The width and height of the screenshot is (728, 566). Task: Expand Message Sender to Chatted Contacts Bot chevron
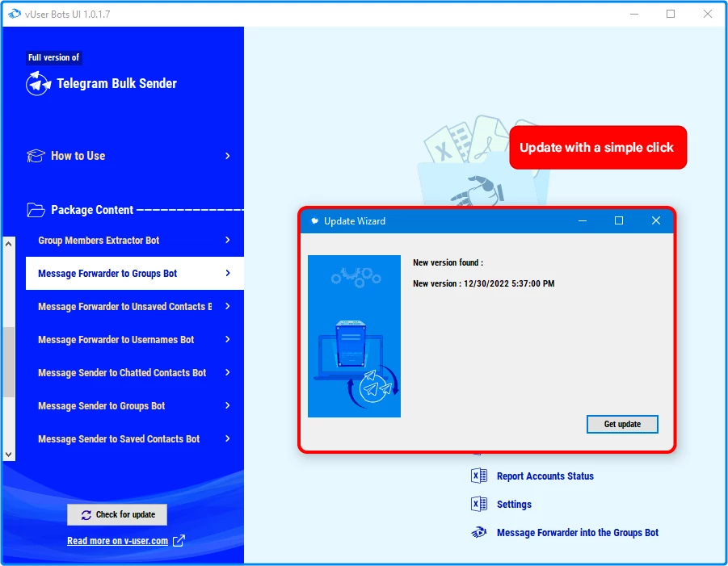(x=228, y=372)
